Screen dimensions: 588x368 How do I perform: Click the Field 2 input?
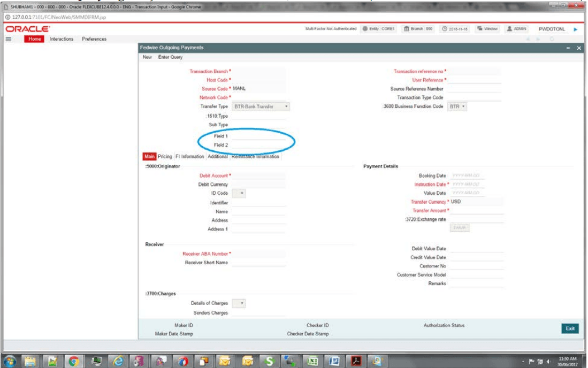pos(258,145)
